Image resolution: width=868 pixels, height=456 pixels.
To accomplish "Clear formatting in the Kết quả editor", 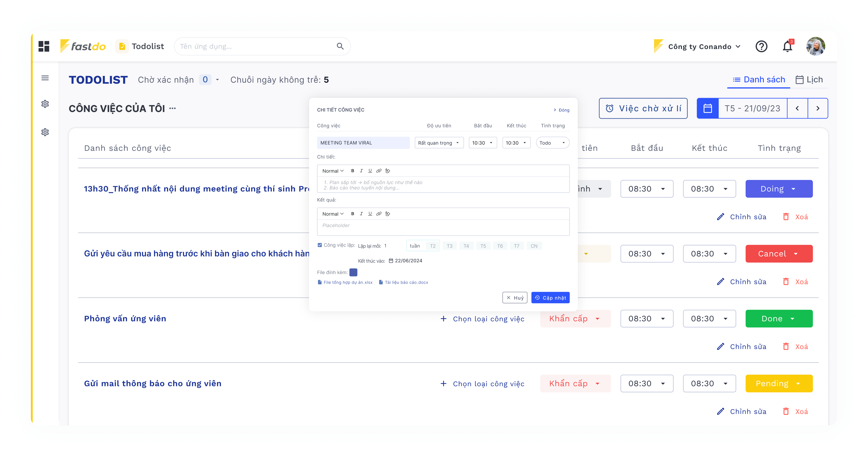I will pos(387,214).
